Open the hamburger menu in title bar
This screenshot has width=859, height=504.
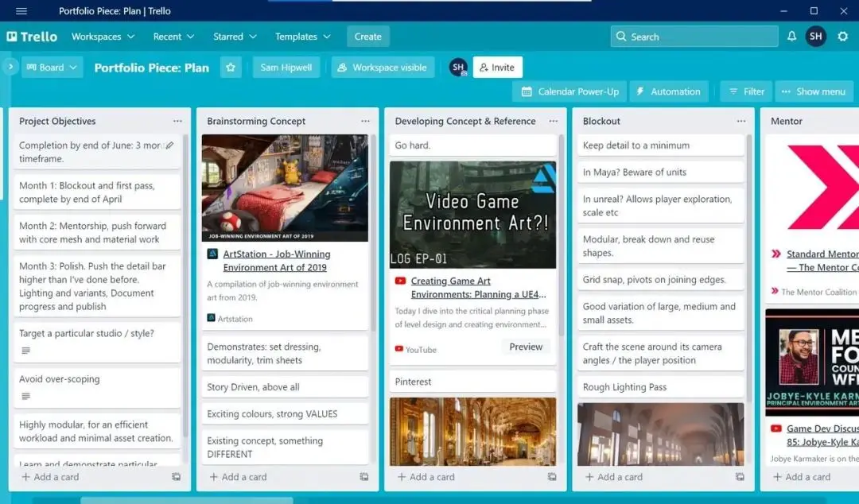point(21,11)
